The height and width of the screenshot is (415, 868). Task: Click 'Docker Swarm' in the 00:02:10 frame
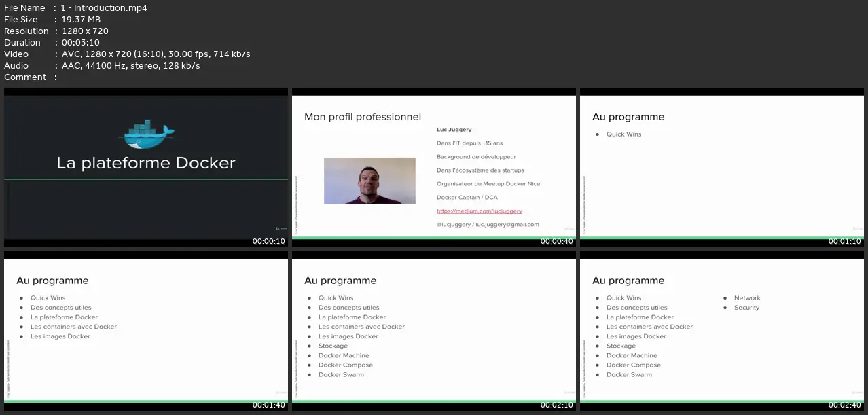(341, 374)
